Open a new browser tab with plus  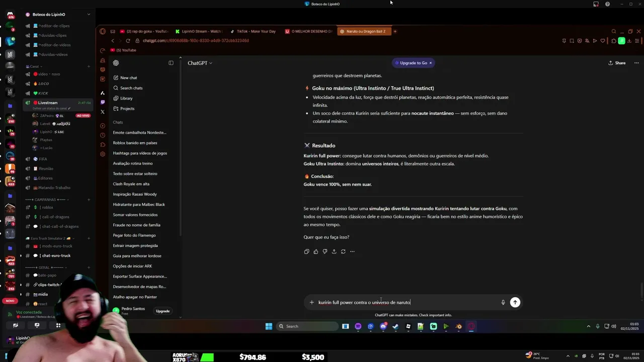click(x=395, y=31)
